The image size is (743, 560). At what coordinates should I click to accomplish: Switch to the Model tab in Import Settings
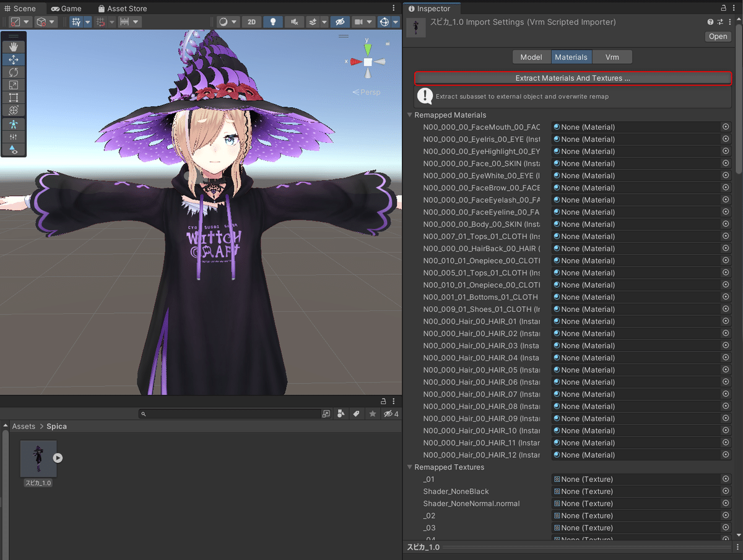531,56
